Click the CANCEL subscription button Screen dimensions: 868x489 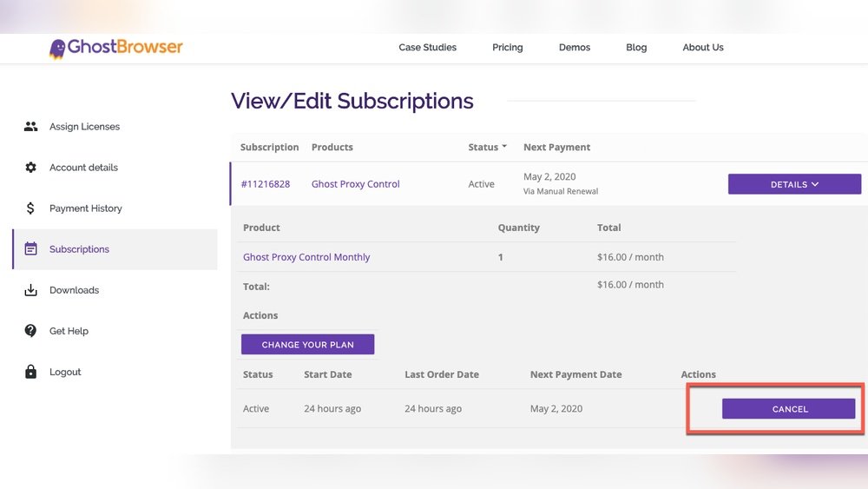[x=789, y=409]
